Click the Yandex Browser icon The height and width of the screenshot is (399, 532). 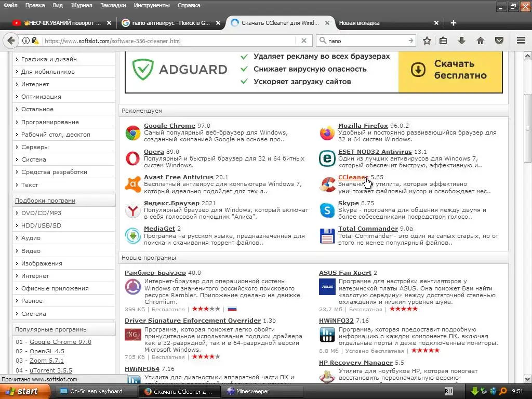[132, 210]
